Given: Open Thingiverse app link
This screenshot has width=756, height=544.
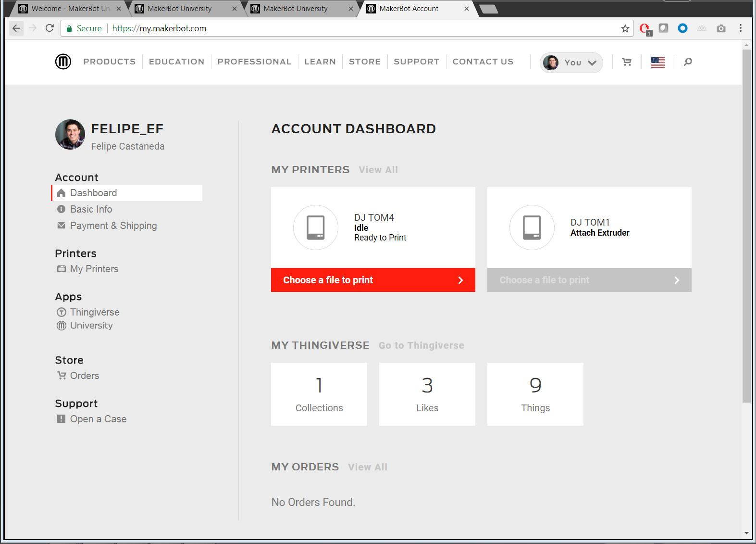Looking at the screenshot, I should [x=95, y=312].
